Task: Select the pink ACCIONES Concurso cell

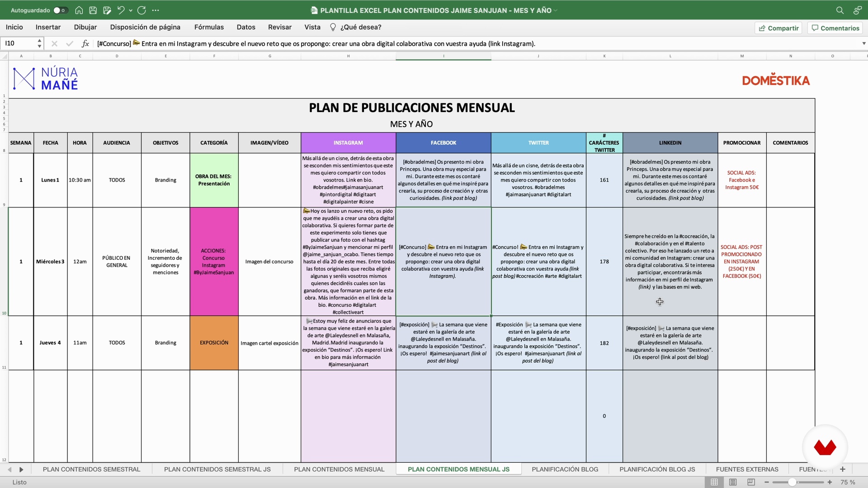Action: tap(214, 262)
